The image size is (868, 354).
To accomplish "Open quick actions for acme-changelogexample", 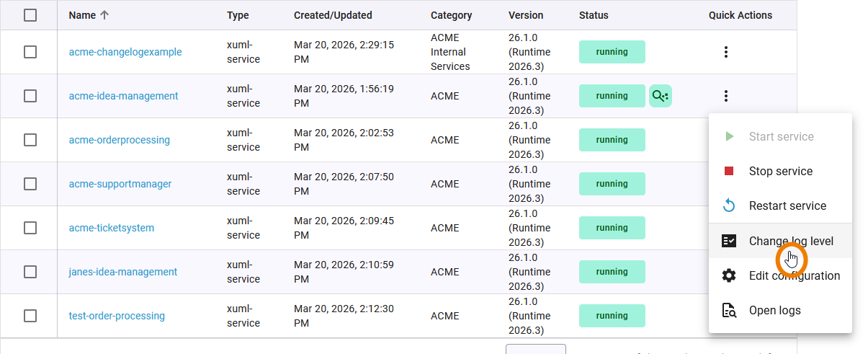I will tap(726, 52).
